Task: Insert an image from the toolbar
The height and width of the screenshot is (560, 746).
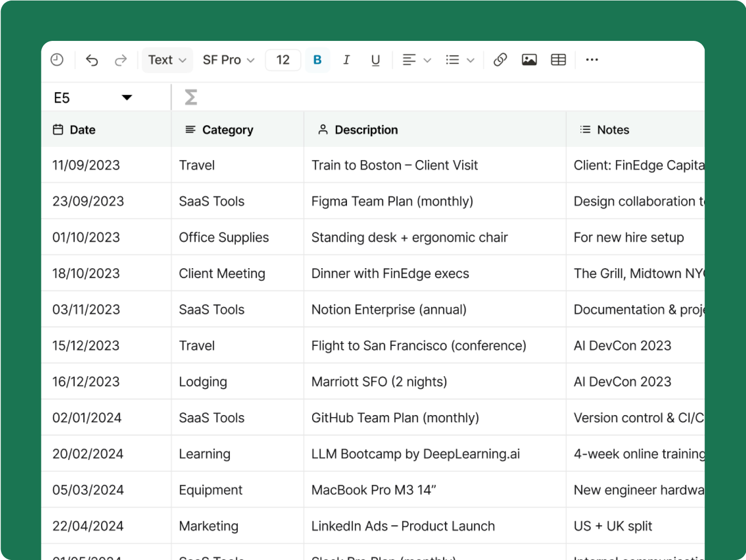Action: pyautogui.click(x=529, y=60)
